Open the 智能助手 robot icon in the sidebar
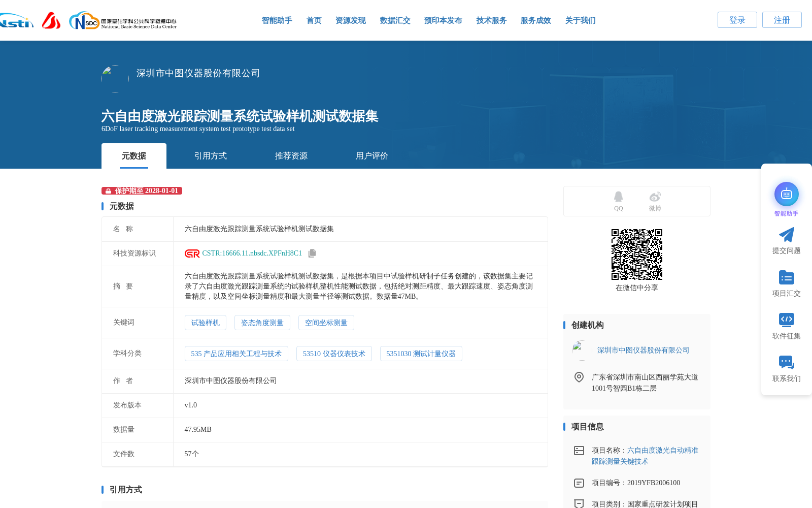The height and width of the screenshot is (508, 812). pyautogui.click(x=786, y=194)
